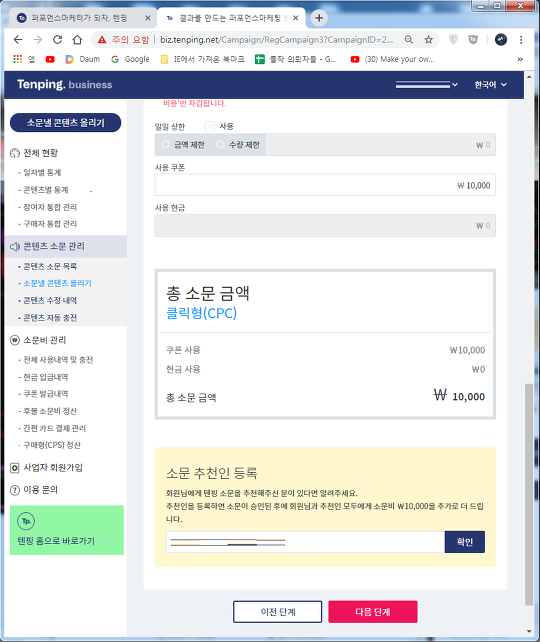
Task: Open 콘텐츠 소문 목록 in sidebar
Action: tap(50, 267)
